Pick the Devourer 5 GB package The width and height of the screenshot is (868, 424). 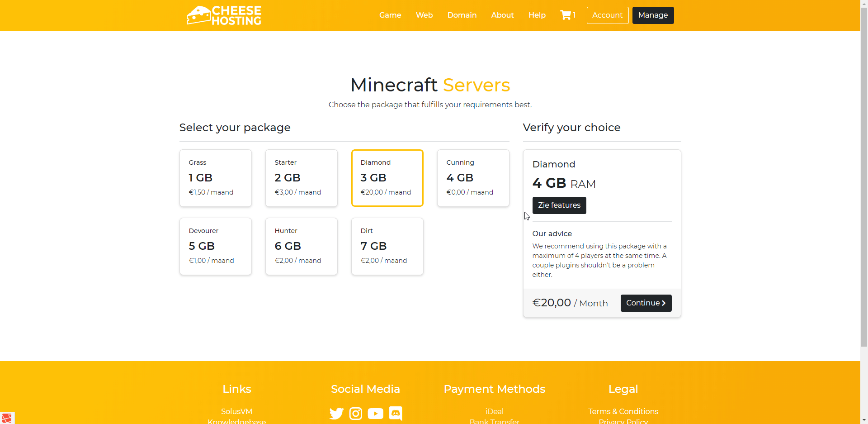point(216,246)
